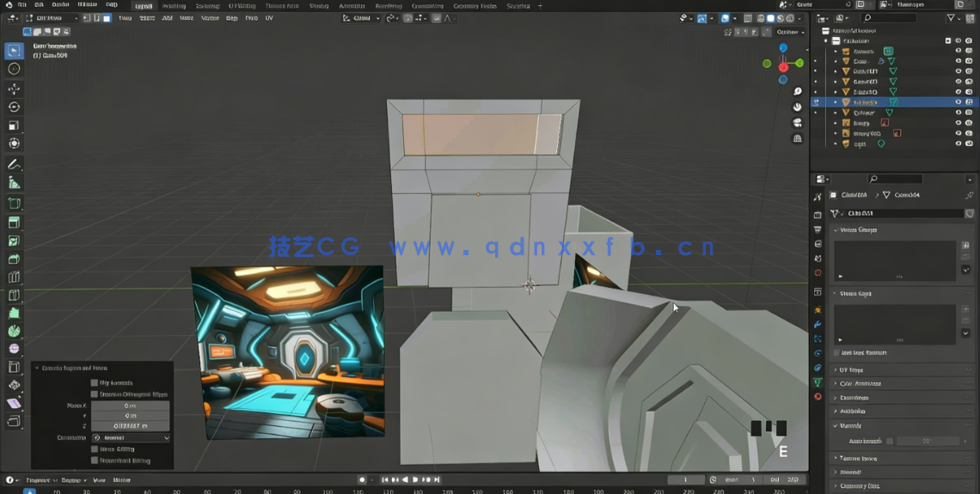Select the Rotate tool
The width and height of the screenshot is (980, 494).
coord(14,107)
